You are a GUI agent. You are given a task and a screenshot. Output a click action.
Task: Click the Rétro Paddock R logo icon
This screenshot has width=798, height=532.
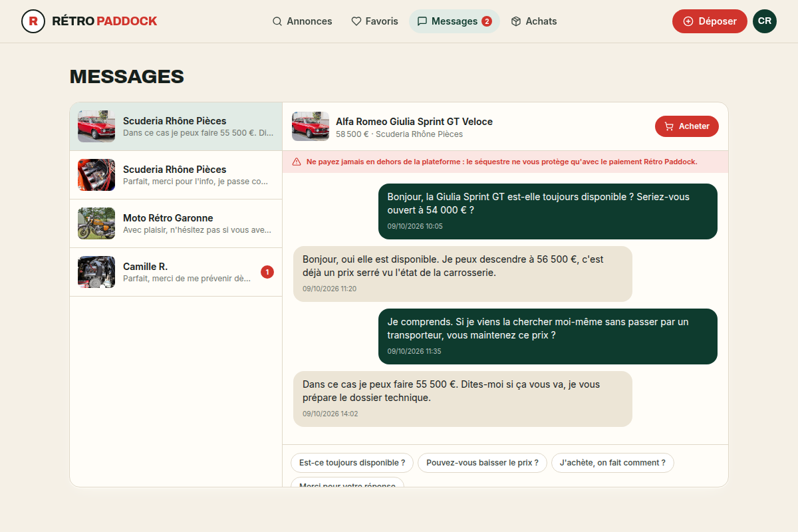[x=33, y=21]
